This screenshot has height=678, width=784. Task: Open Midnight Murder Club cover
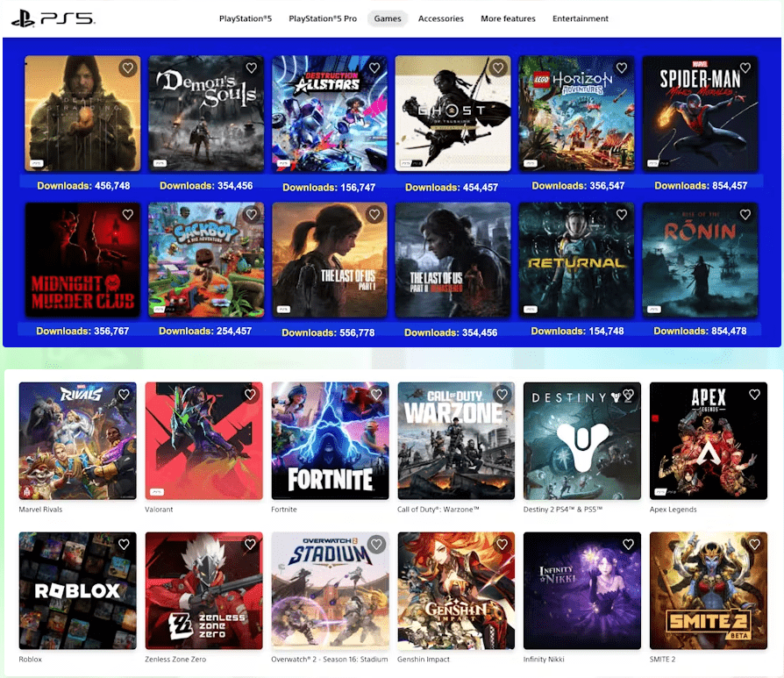click(x=82, y=260)
